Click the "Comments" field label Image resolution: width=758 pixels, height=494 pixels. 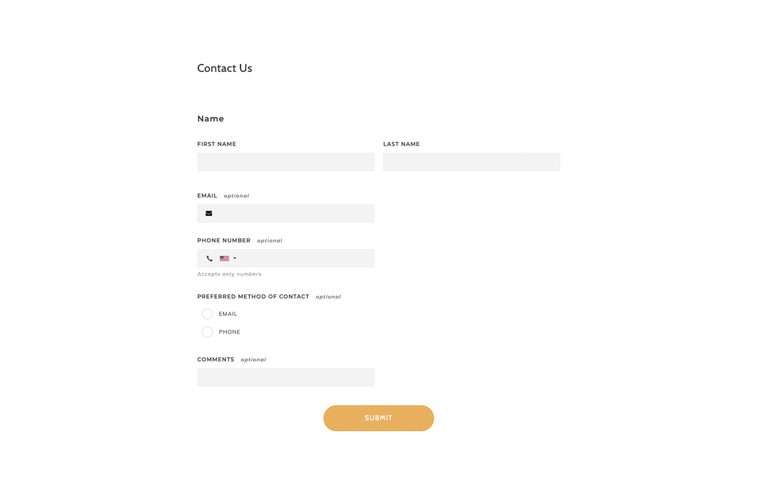pos(216,359)
